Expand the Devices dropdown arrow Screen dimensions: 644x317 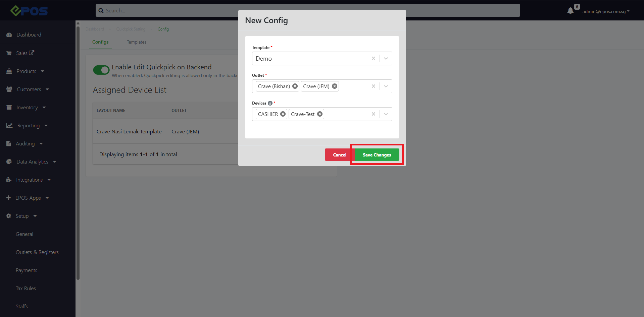[386, 114]
